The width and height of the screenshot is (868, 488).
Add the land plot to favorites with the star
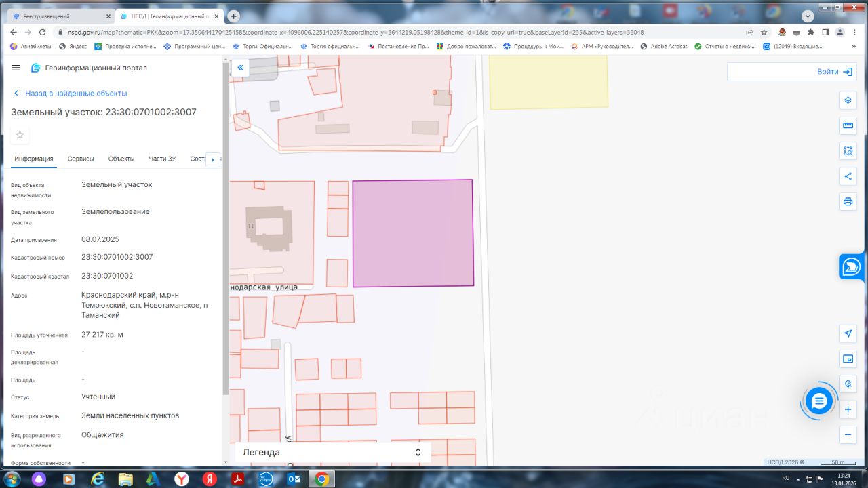pos(20,135)
